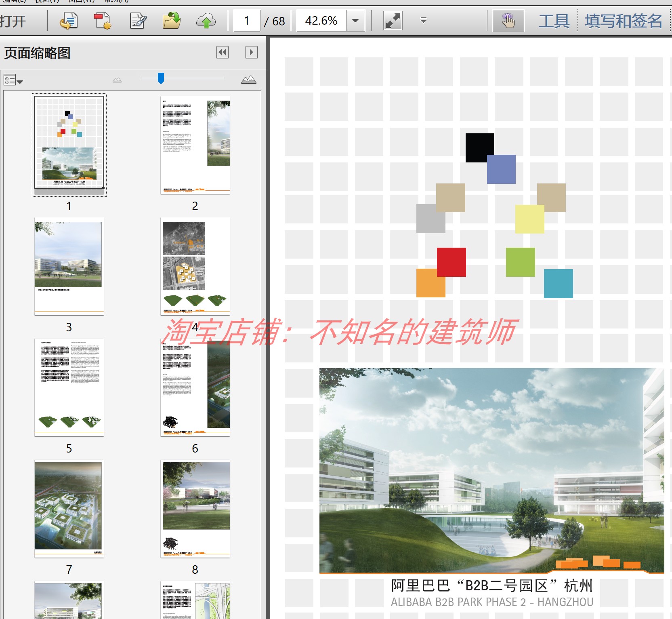Viewport: 672px width, 619px height.
Task: Click the title text ALIBABA B2B PARK PHASE 2
Action: [x=458, y=602]
